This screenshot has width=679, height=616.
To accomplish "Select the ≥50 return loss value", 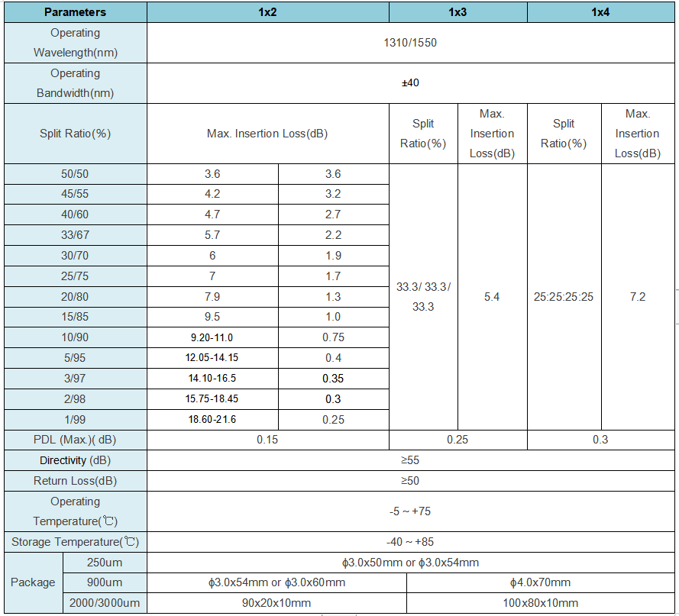I will (x=410, y=481).
